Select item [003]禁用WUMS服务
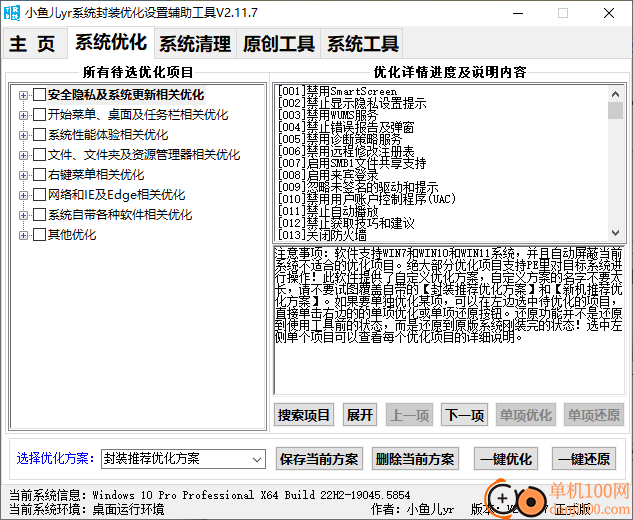Image resolution: width=633 pixels, height=520 pixels. click(x=328, y=115)
